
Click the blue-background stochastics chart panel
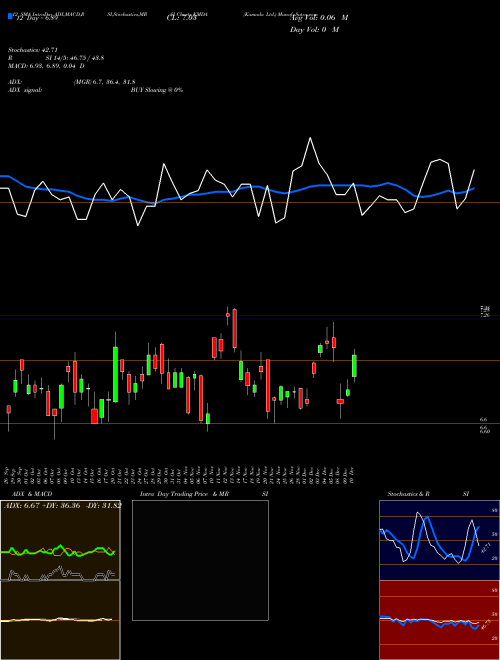pyautogui.click(x=439, y=540)
